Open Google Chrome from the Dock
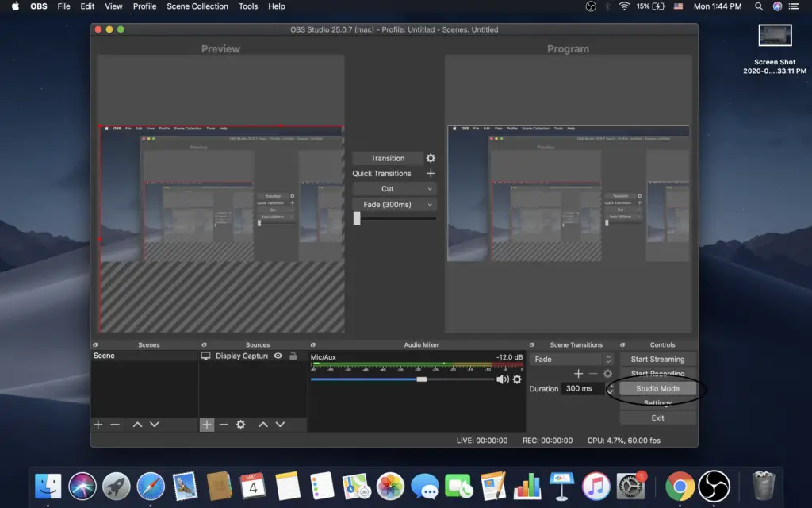Screen dimensions: 812x508 (680, 487)
